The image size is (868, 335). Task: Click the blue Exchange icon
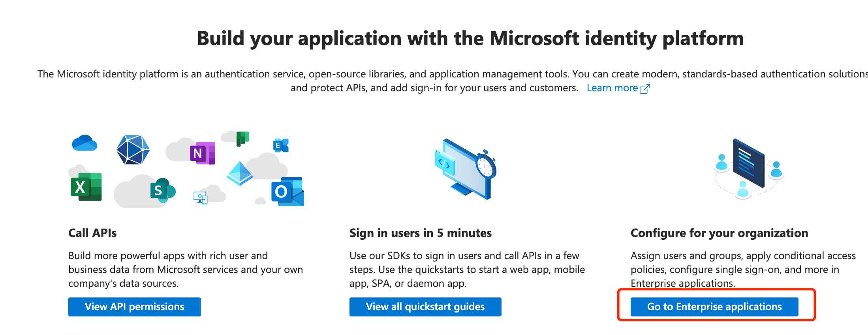pos(280,145)
